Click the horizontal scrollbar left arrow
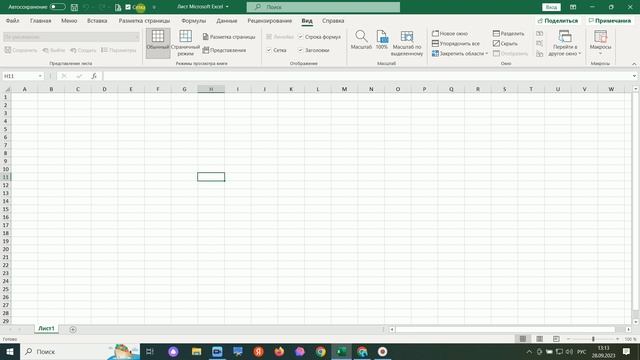 (x=392, y=329)
